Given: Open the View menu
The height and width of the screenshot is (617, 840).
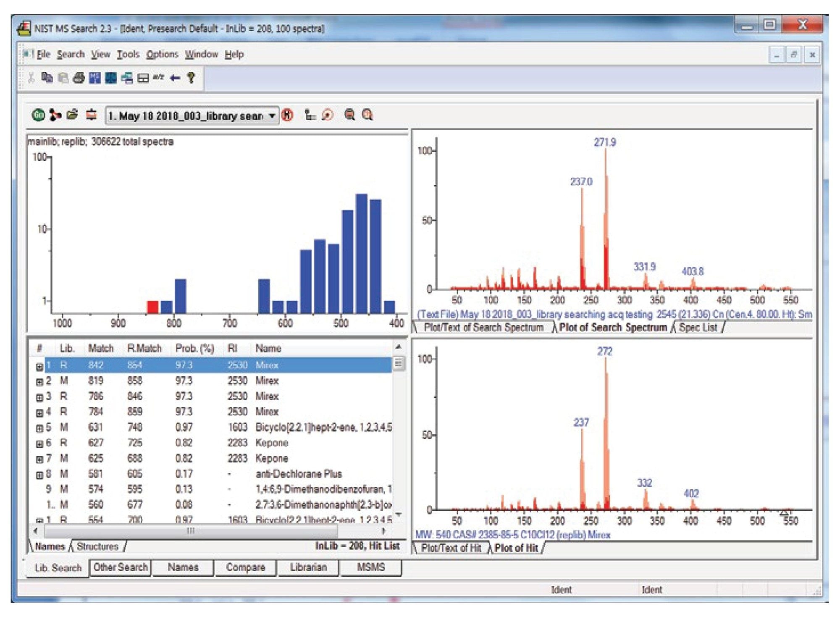Looking at the screenshot, I should coord(101,54).
